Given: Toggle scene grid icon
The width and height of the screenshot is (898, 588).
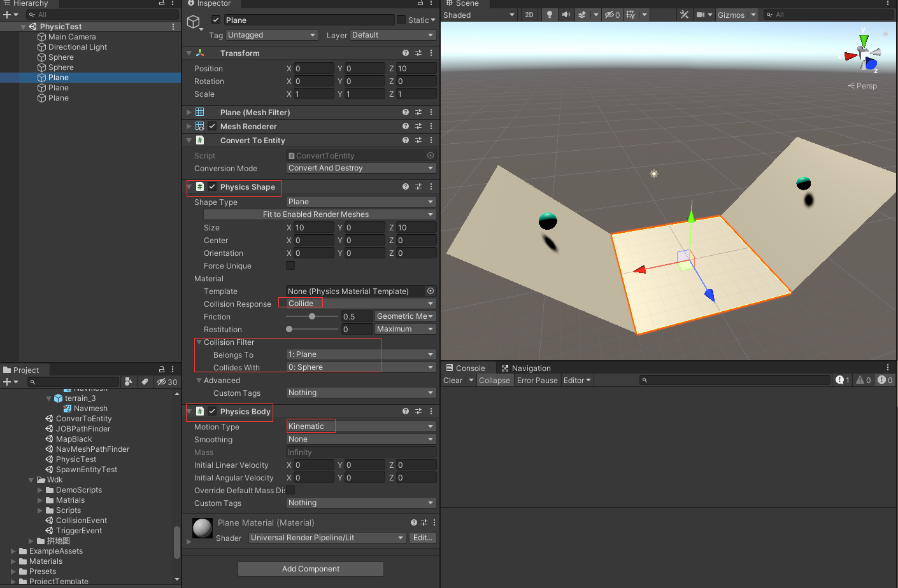Looking at the screenshot, I should 631,15.
